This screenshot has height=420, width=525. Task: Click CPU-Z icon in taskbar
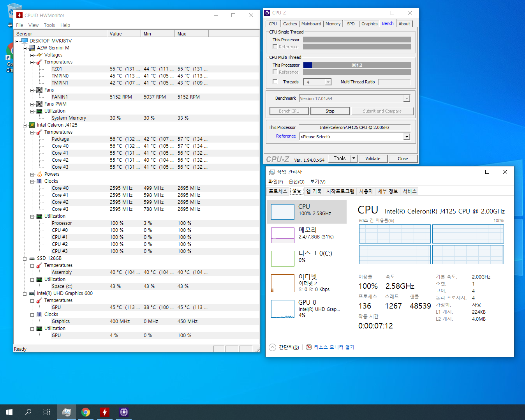[124, 412]
